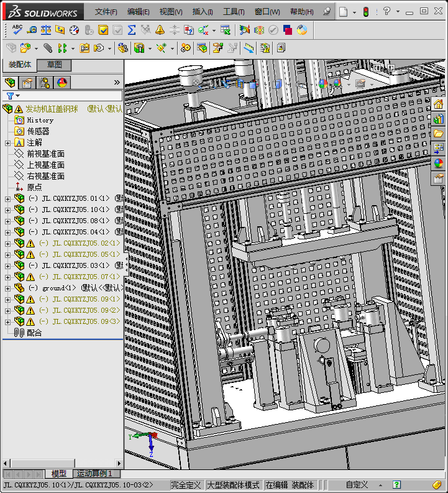Expand JL.CQXKYZJ05.09<3> component node
This screenshot has height=493, width=448.
click(7, 322)
